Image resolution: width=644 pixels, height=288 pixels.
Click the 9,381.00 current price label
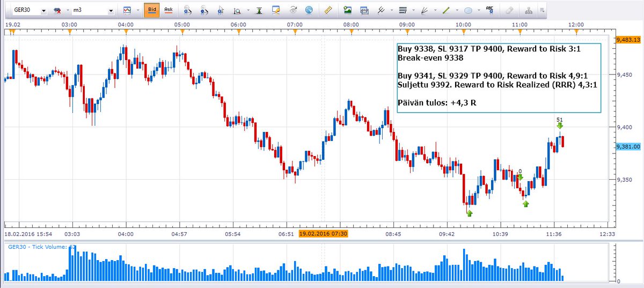pos(628,146)
